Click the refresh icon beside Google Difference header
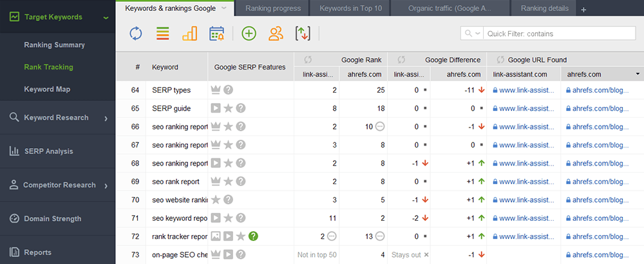Image resolution: width=644 pixels, height=264 pixels. click(402, 60)
